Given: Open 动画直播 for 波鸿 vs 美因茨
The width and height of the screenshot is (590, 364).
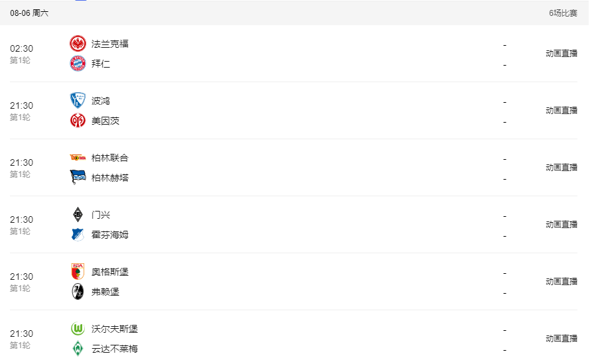Looking at the screenshot, I should (x=561, y=110).
